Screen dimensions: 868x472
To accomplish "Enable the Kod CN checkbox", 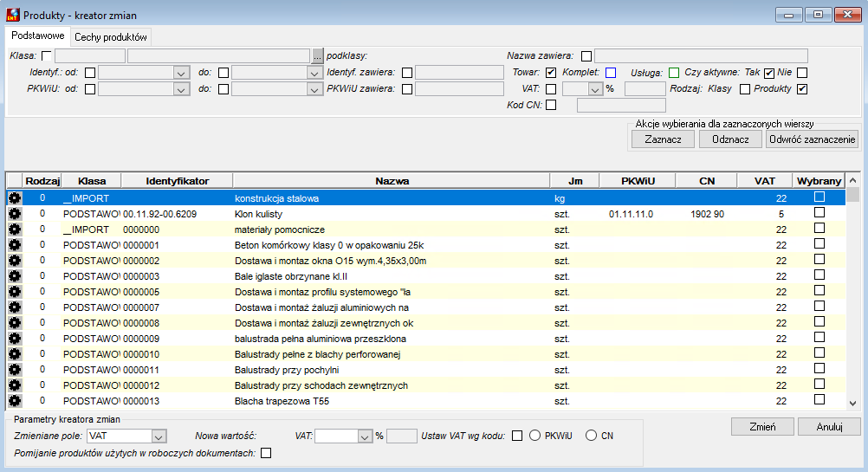I will click(x=551, y=105).
